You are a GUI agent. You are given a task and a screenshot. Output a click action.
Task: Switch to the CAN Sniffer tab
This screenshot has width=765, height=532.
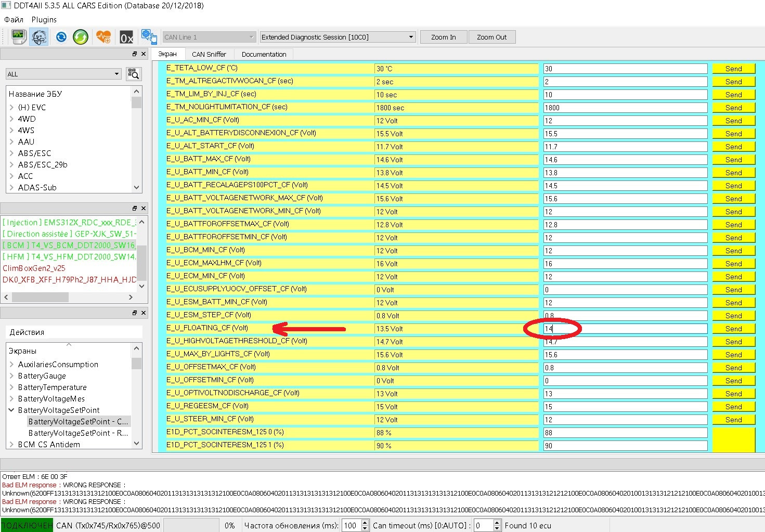click(209, 54)
